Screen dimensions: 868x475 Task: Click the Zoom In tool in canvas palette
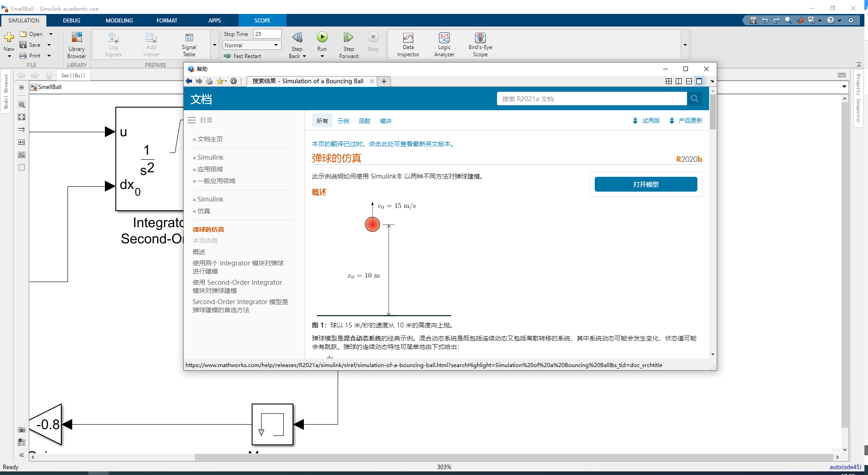[22, 104]
